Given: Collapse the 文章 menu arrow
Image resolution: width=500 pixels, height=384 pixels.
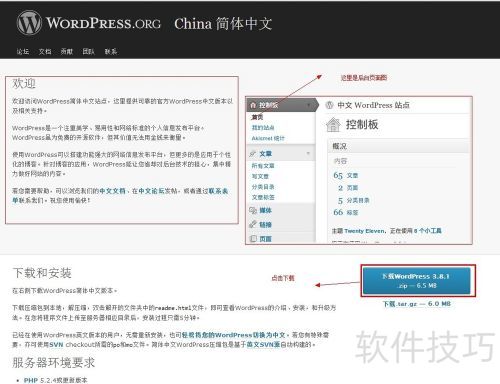Looking at the screenshot, I should [x=308, y=153].
